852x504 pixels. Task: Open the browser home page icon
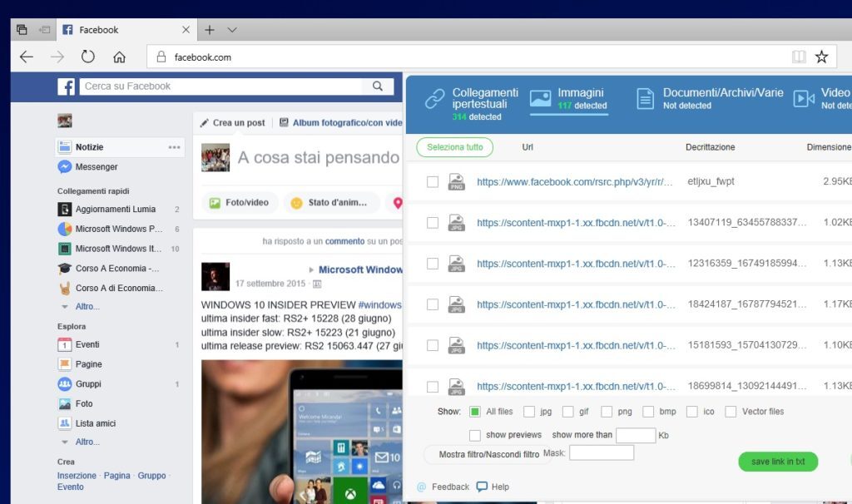point(119,57)
